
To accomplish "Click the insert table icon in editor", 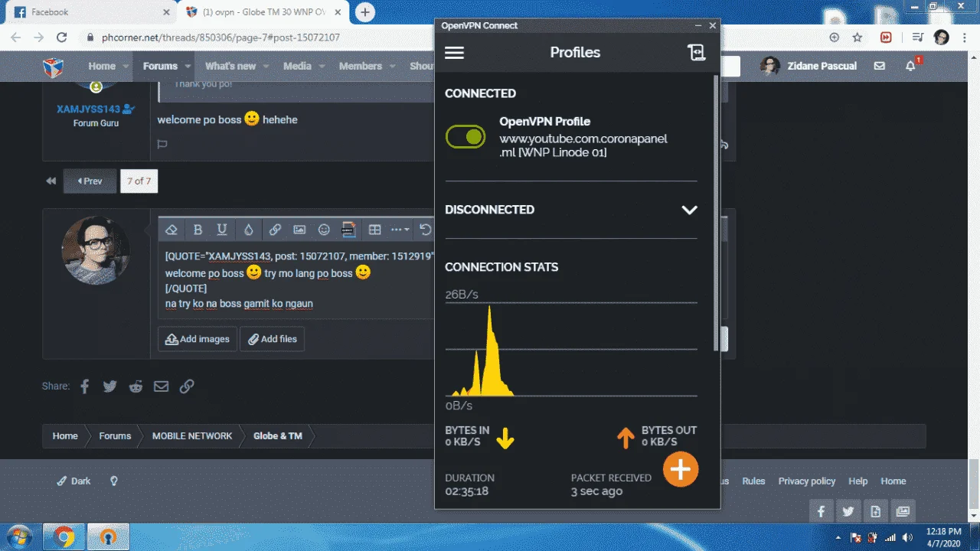I will click(x=375, y=230).
